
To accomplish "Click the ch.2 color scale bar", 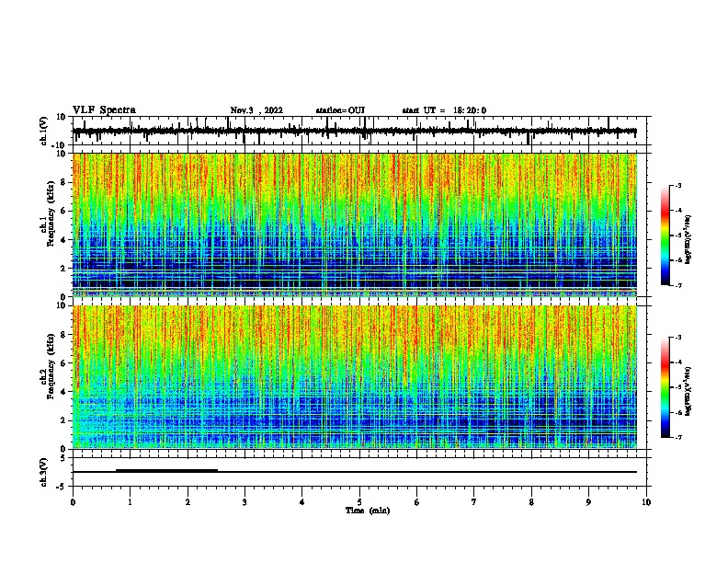I will pyautogui.click(x=665, y=387).
